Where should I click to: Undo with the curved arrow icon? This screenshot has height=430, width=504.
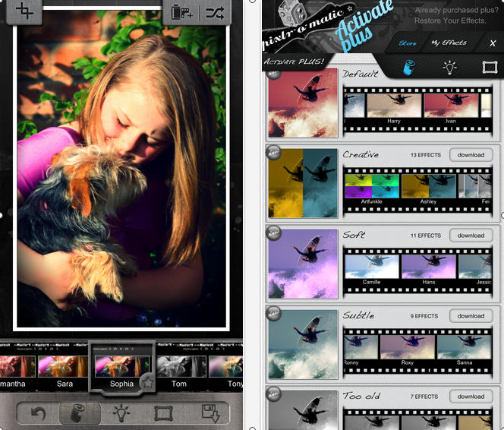38,413
